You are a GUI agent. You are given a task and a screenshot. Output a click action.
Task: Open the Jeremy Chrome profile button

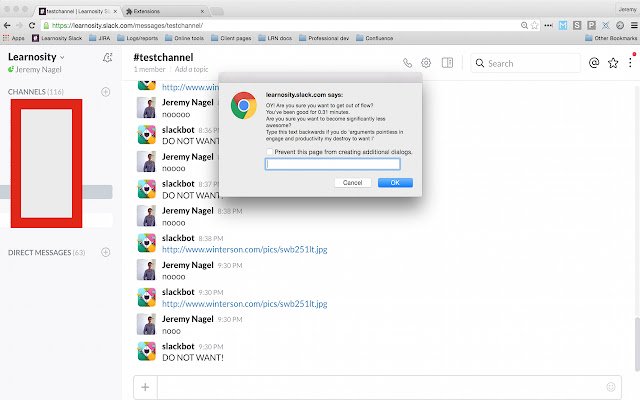click(x=627, y=9)
